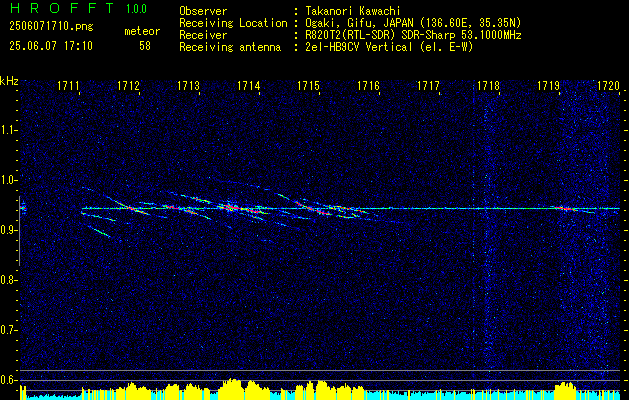This screenshot has height=400, width=629.
Task: Click the 1711 time axis marker
Action: pos(68,85)
